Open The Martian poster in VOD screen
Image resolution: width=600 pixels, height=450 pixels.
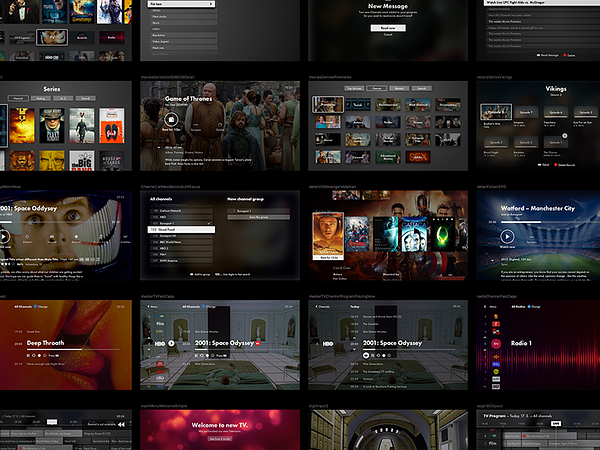click(x=328, y=236)
